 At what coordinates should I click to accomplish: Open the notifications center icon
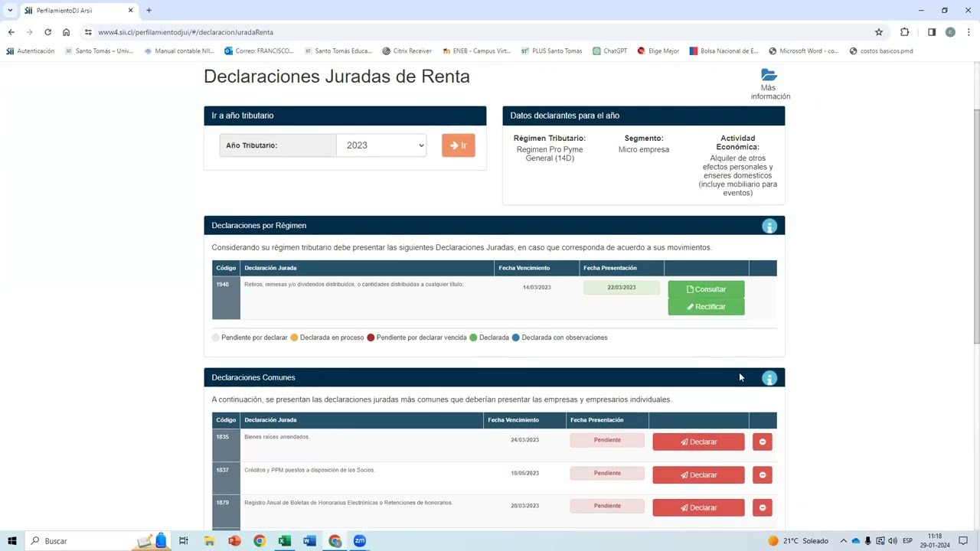[963, 541]
